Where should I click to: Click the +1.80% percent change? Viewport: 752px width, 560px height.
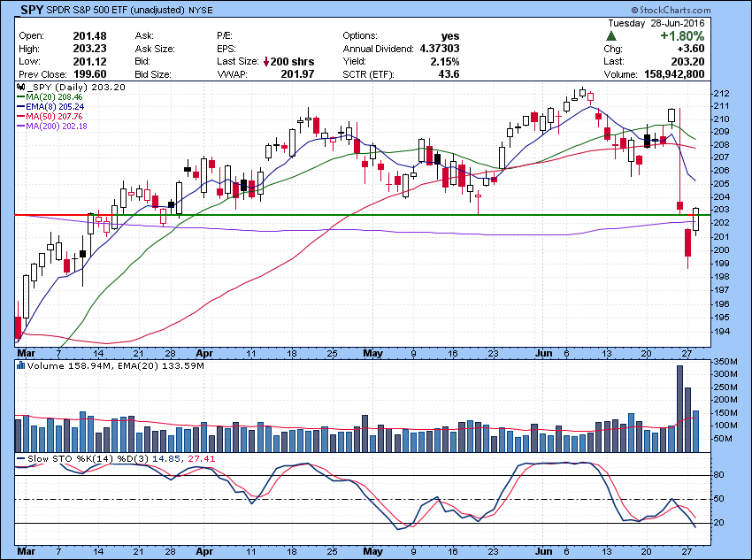click(682, 36)
